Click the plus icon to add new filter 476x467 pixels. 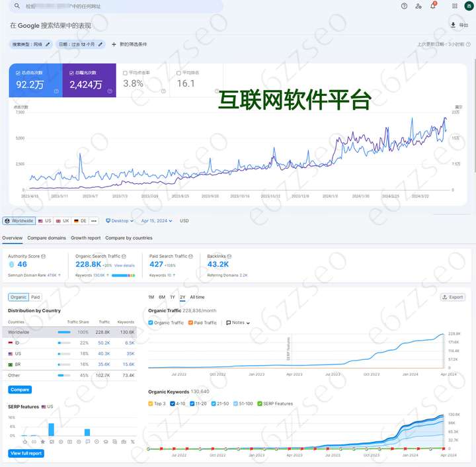pyautogui.click(x=114, y=44)
